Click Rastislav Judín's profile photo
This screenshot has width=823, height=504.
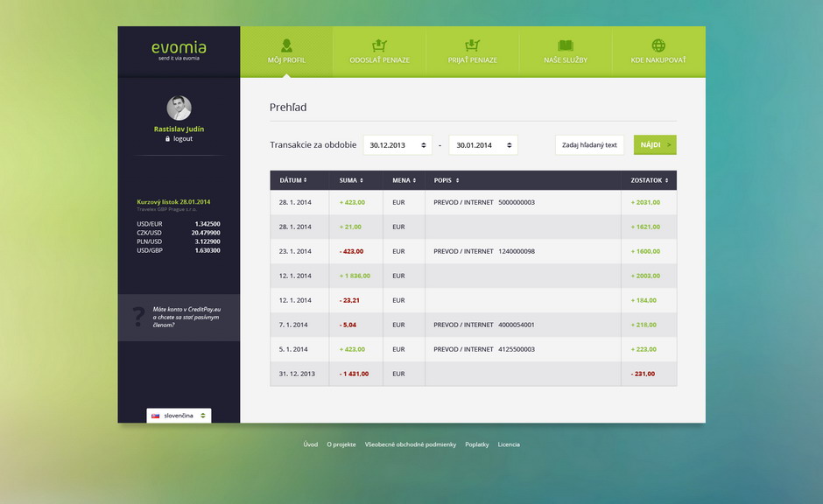[x=179, y=108]
